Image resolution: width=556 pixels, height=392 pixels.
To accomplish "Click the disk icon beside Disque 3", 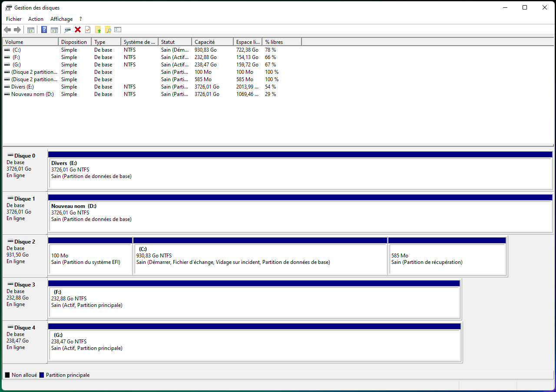I will point(10,284).
